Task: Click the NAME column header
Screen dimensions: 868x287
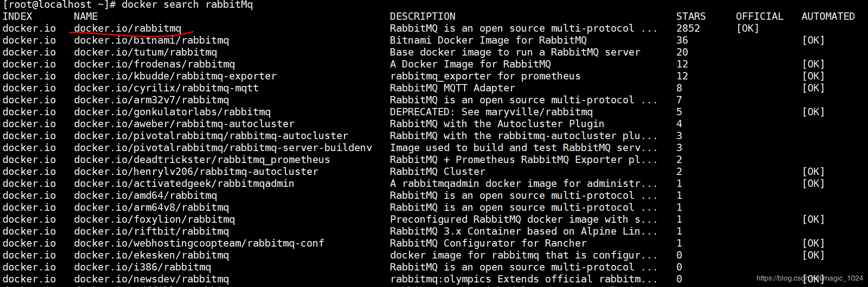Action: pyautogui.click(x=86, y=17)
